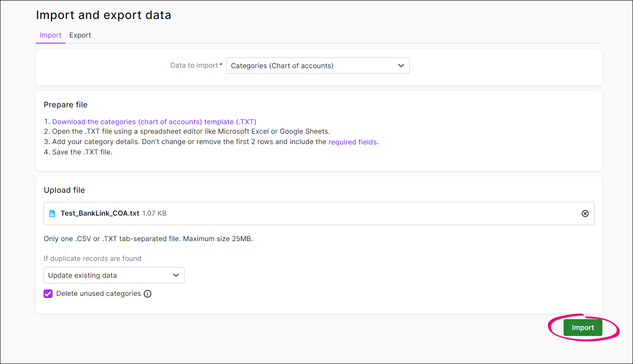This screenshot has height=364, width=633.
Task: Click the 1.07 KB file size text
Action: click(x=154, y=213)
